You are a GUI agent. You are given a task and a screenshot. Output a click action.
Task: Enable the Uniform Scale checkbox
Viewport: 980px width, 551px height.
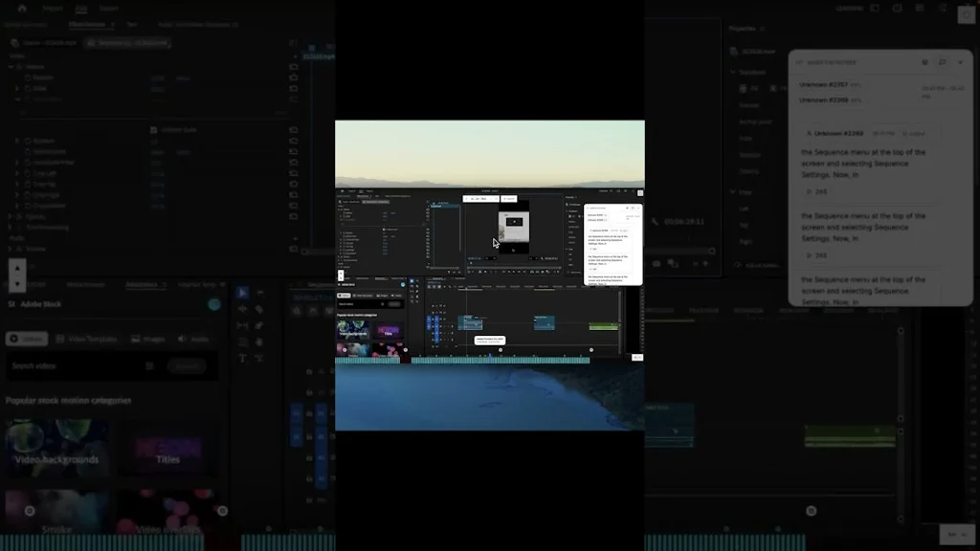[x=154, y=130]
